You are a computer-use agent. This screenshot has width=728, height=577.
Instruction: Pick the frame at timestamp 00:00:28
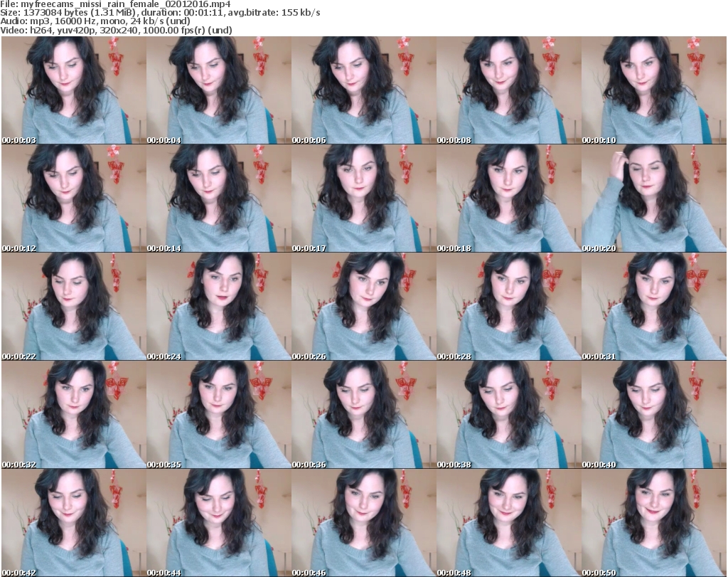point(508,307)
